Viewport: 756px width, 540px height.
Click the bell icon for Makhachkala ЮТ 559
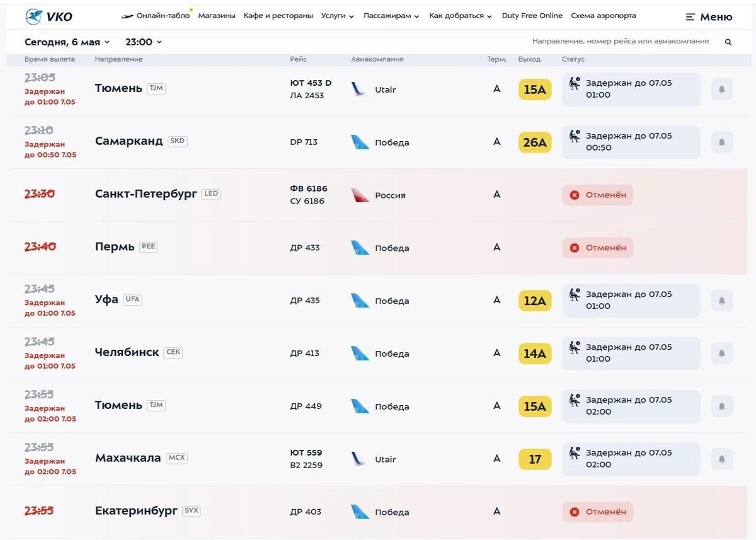722,459
